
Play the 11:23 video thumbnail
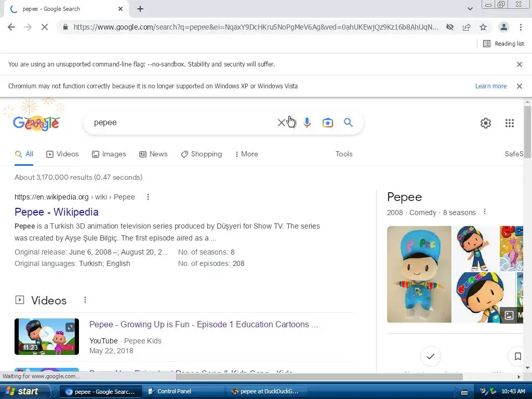tap(47, 337)
